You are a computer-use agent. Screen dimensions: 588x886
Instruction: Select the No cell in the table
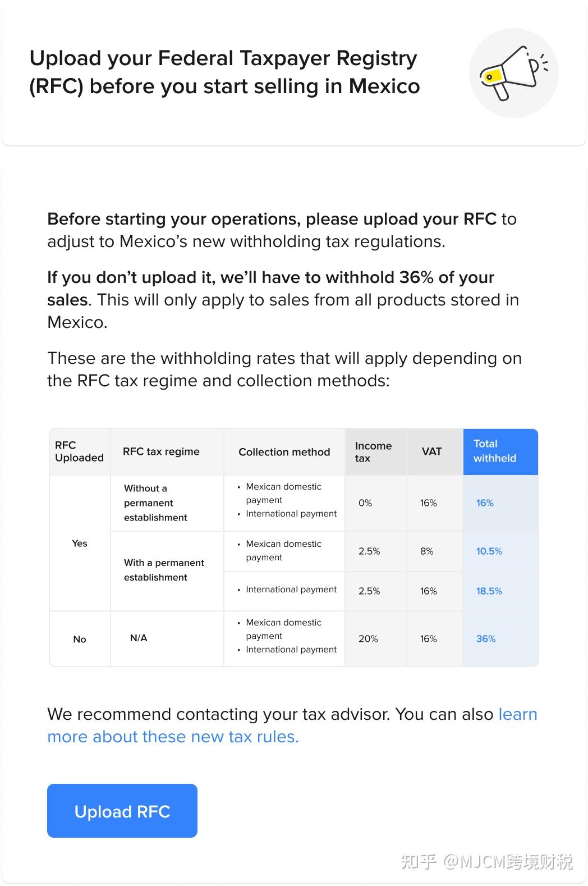[x=79, y=638]
